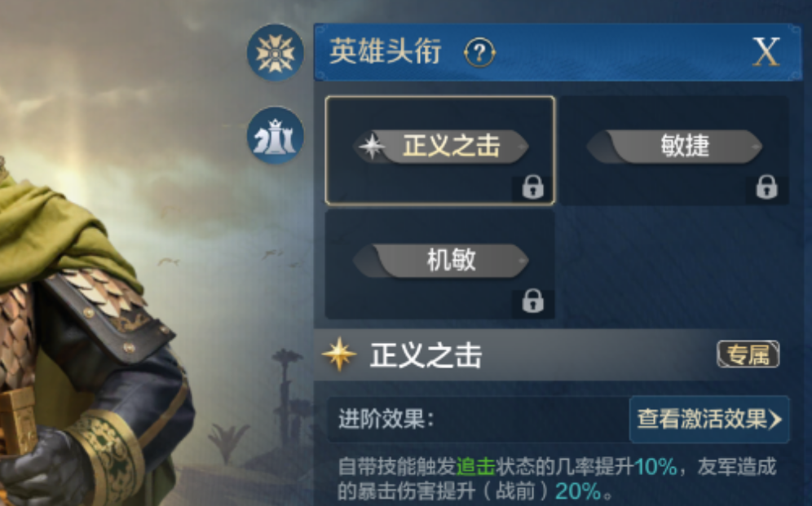
Task: Click lock icon on 机敏 card
Action: coord(532,301)
